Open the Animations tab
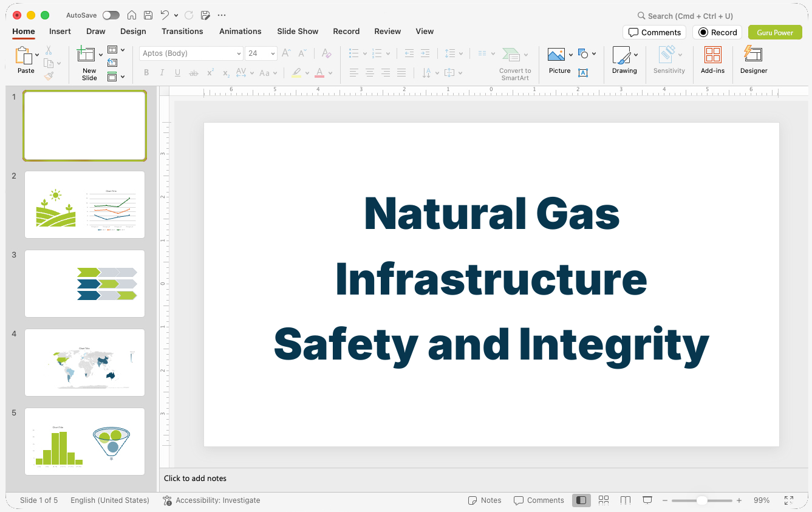Screen dimensions: 812x512 [x=240, y=32]
